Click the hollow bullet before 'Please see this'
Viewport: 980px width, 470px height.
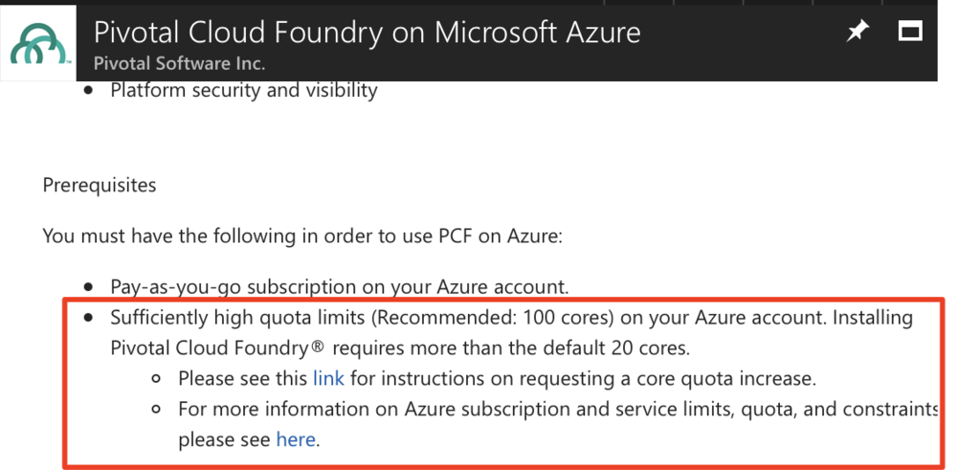[x=158, y=379]
